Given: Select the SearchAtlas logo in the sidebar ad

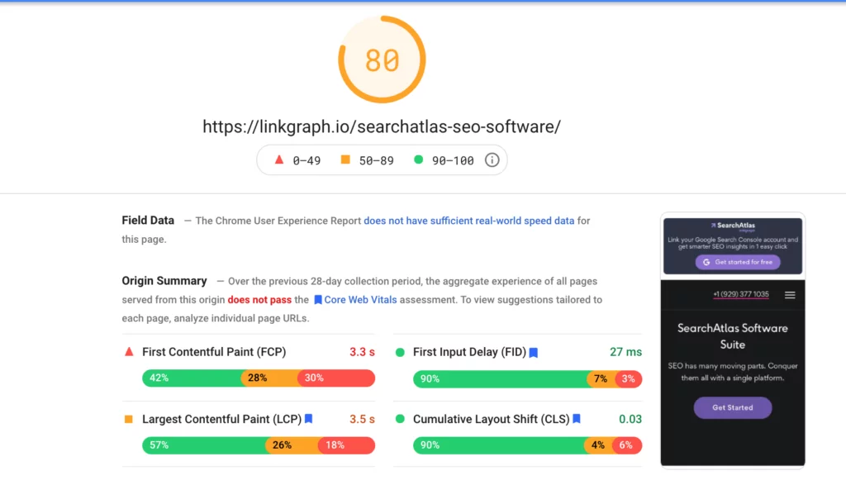Looking at the screenshot, I should 731,226.
